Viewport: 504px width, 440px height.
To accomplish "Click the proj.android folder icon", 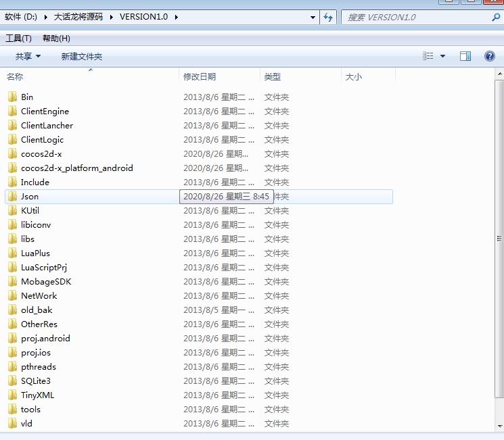I will click(x=12, y=339).
